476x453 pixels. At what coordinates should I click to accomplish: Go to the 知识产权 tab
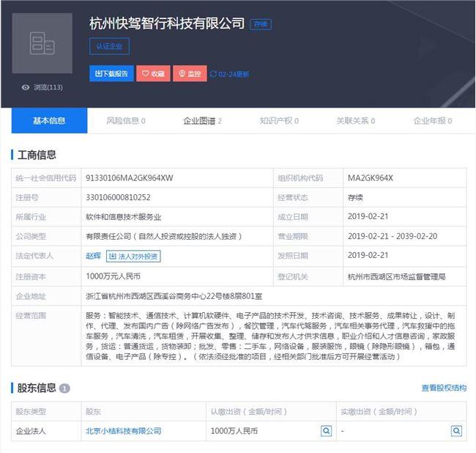(278, 121)
